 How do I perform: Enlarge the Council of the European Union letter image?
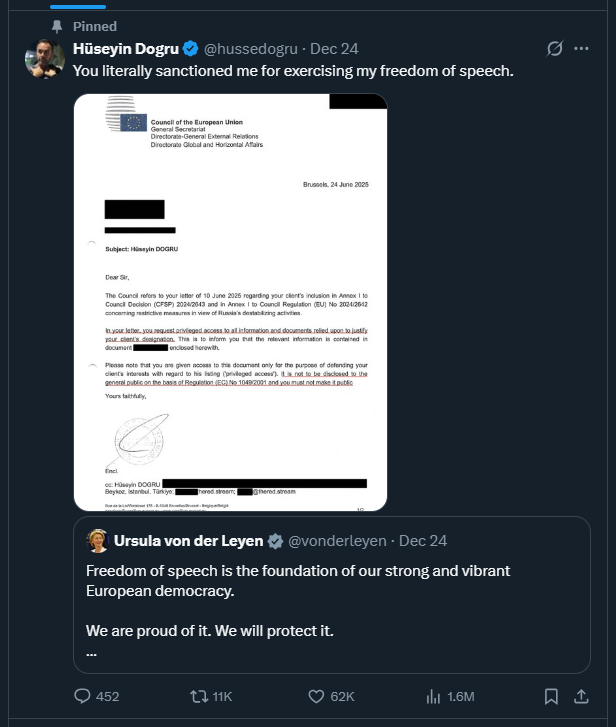tap(230, 300)
